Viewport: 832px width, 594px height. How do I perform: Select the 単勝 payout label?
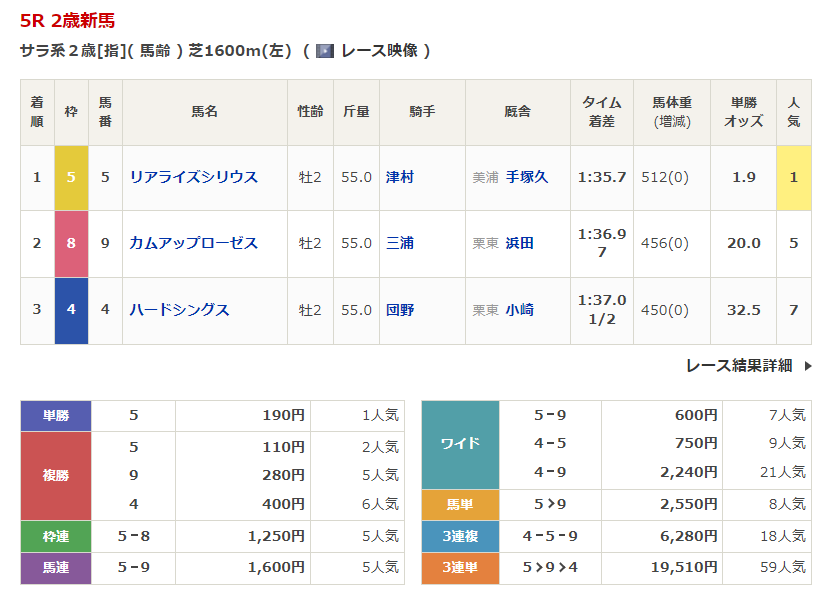(56, 416)
